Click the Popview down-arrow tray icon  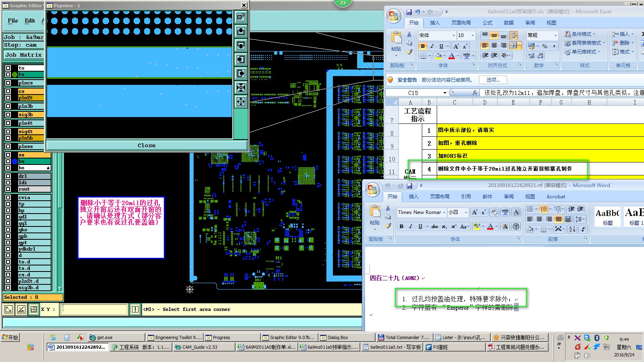coord(241,45)
